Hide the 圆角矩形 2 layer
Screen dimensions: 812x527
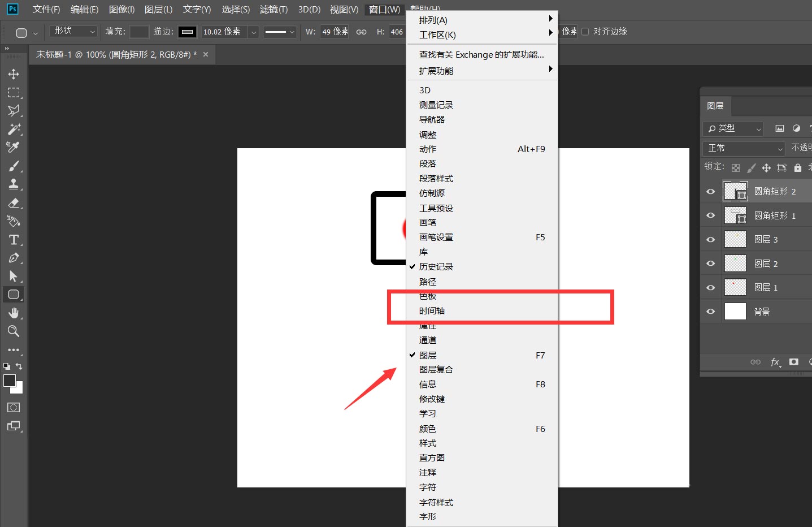tap(711, 192)
